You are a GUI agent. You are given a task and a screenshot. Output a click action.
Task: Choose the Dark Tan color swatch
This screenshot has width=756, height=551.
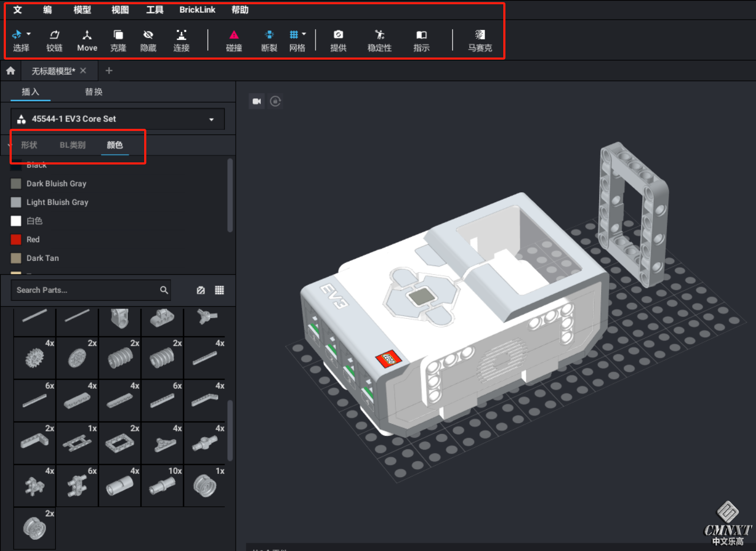click(x=16, y=258)
